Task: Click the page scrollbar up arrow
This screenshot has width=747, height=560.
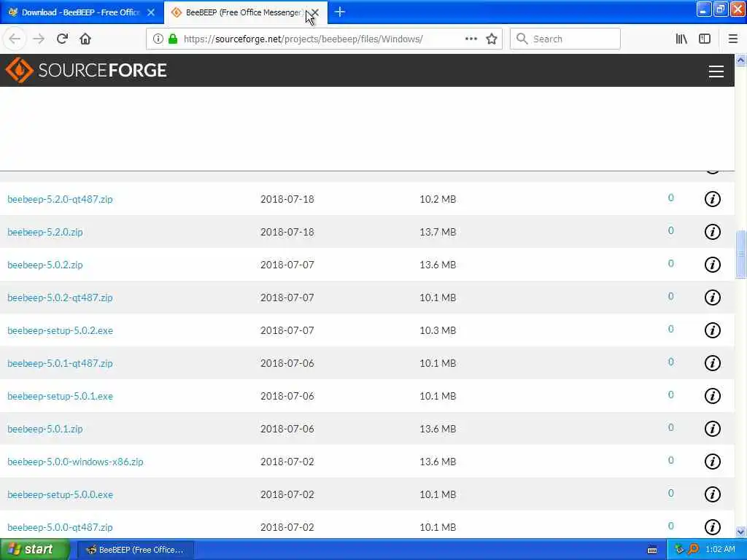Action: tap(740, 60)
